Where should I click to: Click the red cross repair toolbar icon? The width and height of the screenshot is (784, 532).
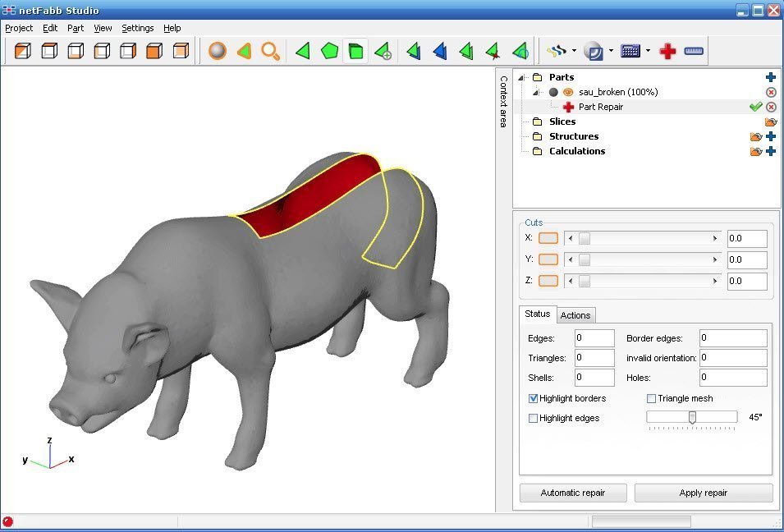[x=667, y=51]
